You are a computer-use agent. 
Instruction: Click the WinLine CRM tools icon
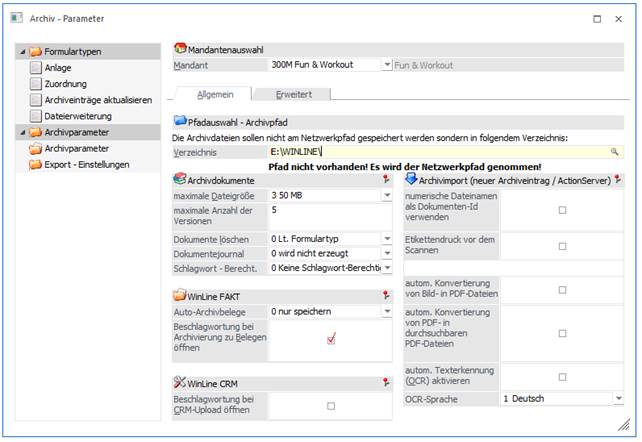coord(179,382)
